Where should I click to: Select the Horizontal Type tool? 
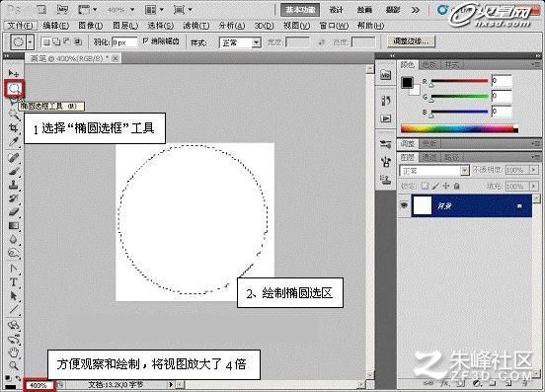click(13, 281)
